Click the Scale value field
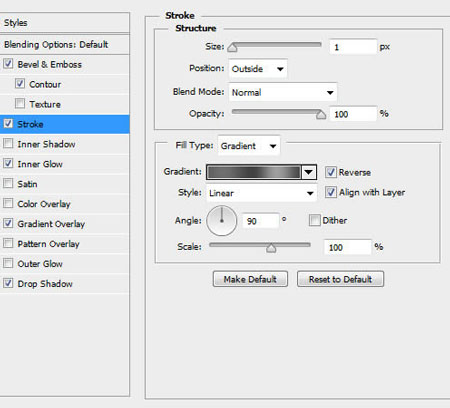Viewport: 450px width, 408px height. pos(347,247)
